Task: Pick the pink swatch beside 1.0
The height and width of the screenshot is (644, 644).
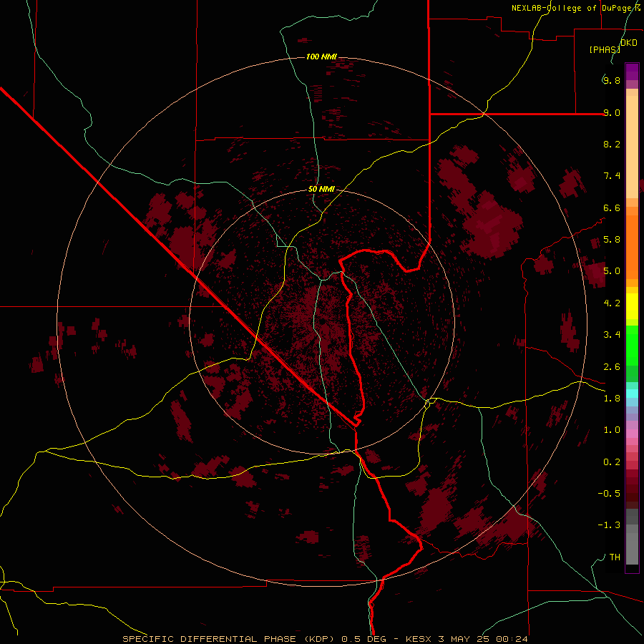Action: click(x=632, y=434)
